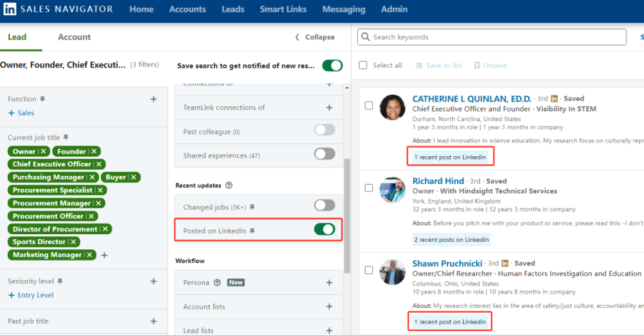Viewport: 644px width, 335px height.
Task: Enable the Shared experiences filter
Action: pos(325,154)
